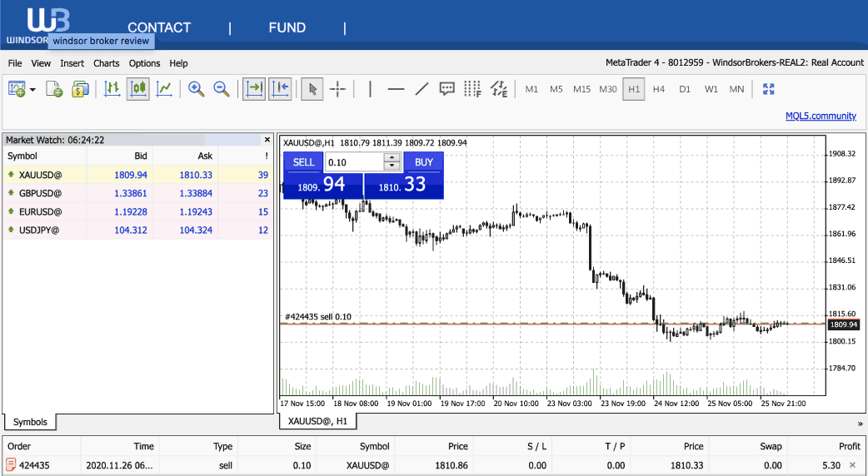This screenshot has height=476, width=868.
Task: Click the order profit value 5.30
Action: click(x=831, y=465)
